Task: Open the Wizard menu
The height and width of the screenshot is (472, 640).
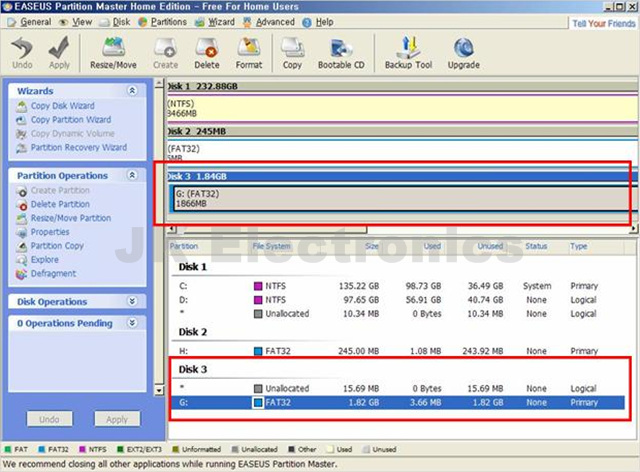Action: 215,22
